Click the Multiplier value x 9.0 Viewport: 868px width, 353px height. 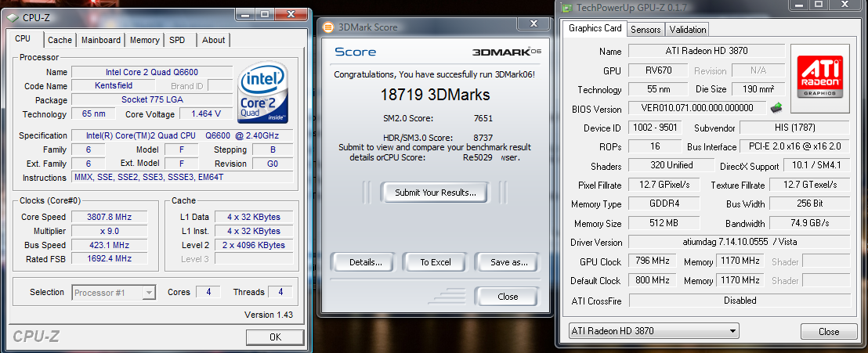(110, 231)
